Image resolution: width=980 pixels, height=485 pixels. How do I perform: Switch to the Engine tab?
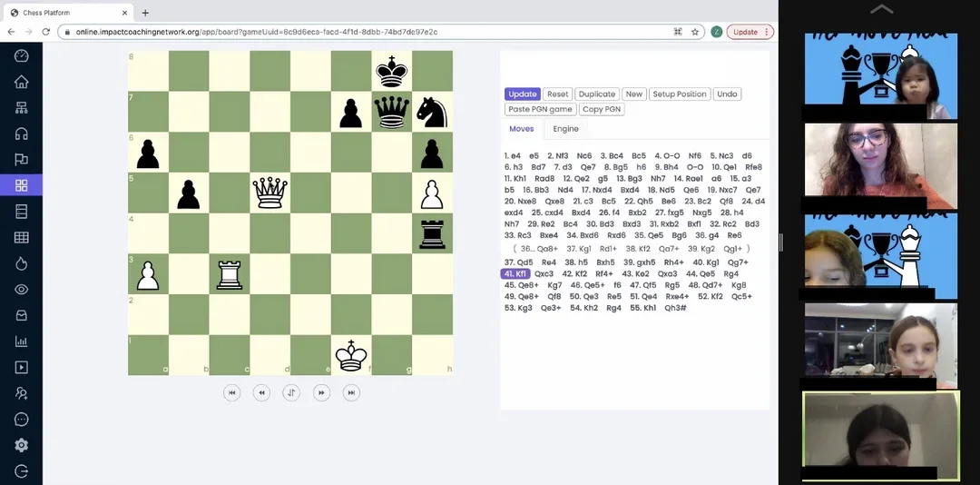pyautogui.click(x=565, y=129)
